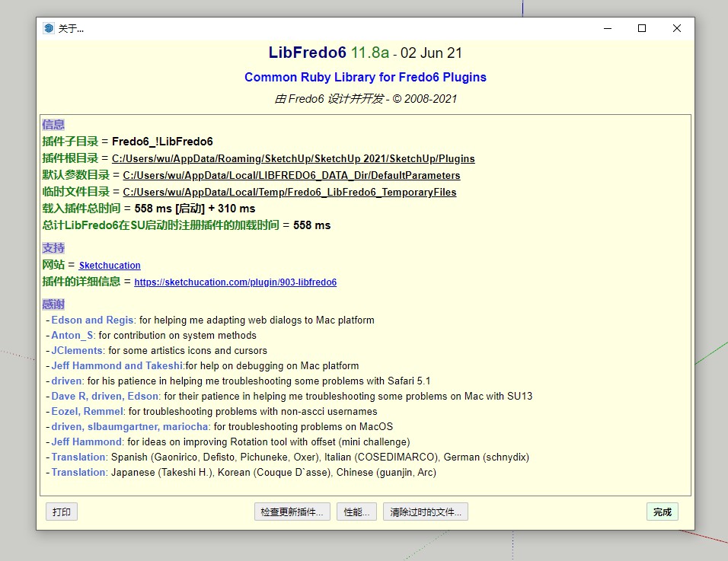Open the SketchUp Plugins root directory path

293,159
